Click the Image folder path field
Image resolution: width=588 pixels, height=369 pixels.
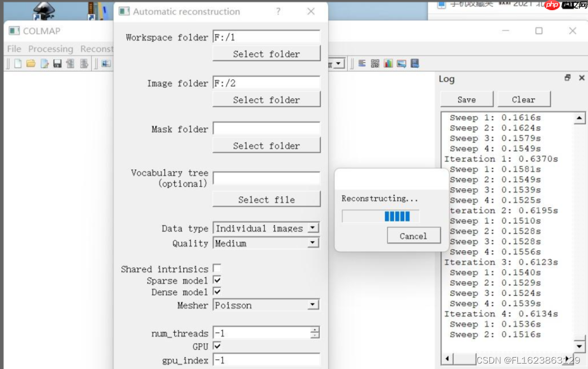(x=266, y=83)
